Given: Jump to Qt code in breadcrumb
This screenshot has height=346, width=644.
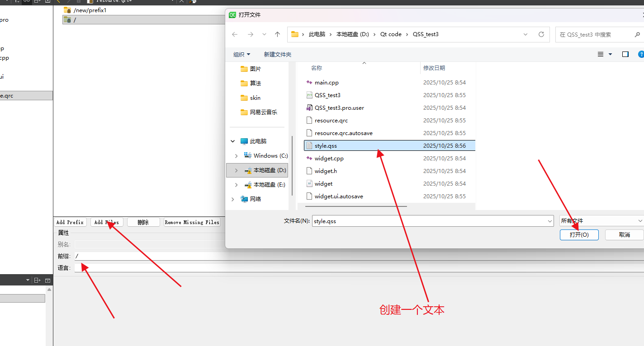Looking at the screenshot, I should pos(391,34).
